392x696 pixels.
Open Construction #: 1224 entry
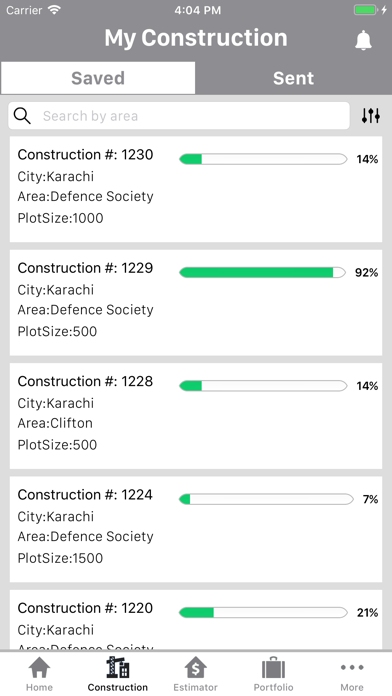[196, 529]
